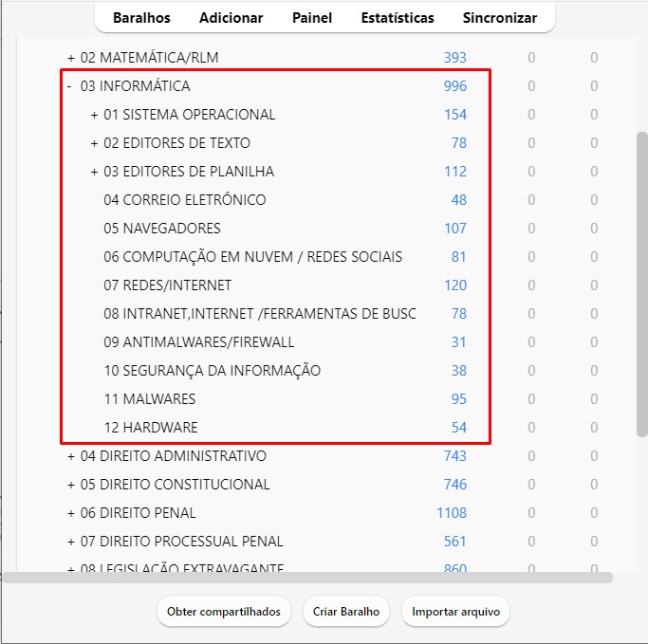Open the Baralhos menu item

[141, 18]
